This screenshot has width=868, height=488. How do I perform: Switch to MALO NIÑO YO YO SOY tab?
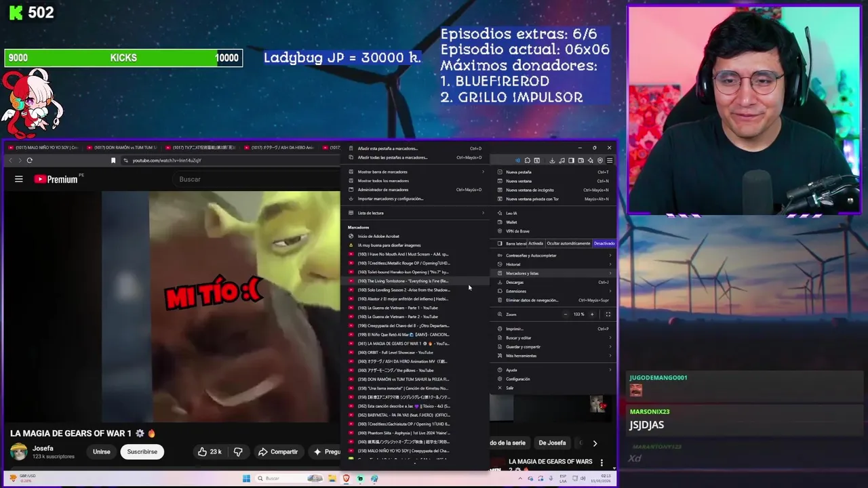tap(43, 147)
